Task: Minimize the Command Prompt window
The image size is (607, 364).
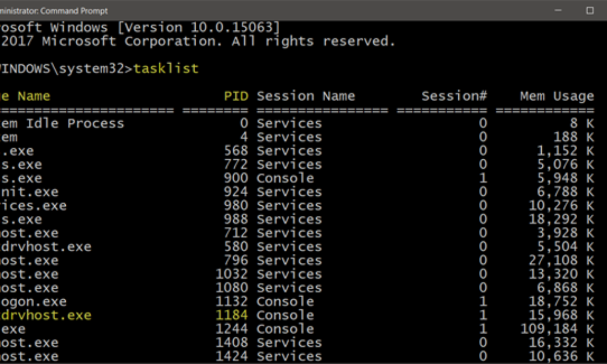Action: (557, 10)
